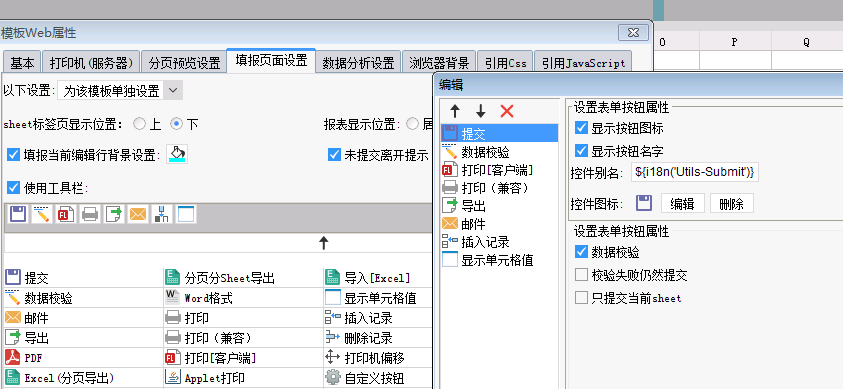Add 删除记录 from available list
843x389 pixels.
point(359,338)
